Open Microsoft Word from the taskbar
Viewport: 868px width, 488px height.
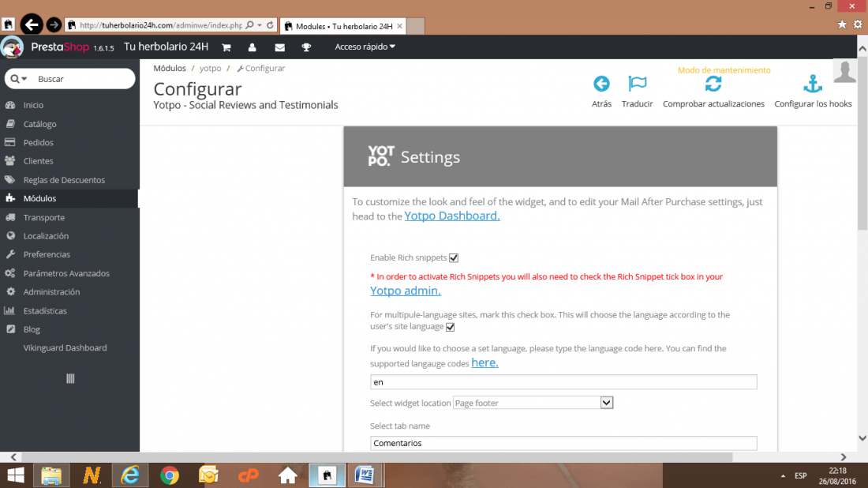[x=365, y=475]
